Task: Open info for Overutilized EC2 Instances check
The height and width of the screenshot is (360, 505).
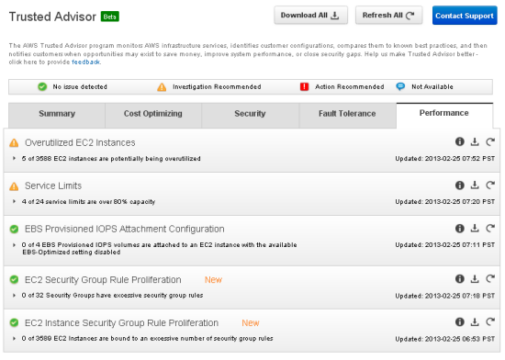Action: [460, 142]
